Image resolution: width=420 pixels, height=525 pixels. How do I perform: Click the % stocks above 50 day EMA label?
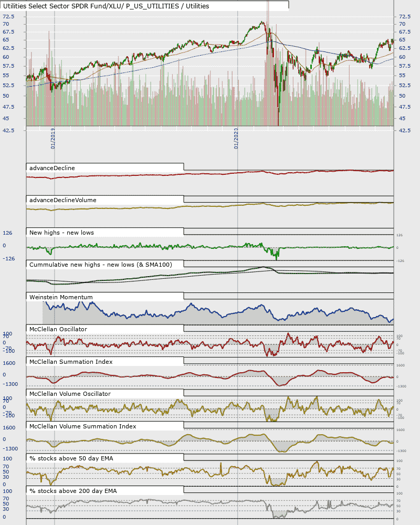click(x=71, y=459)
